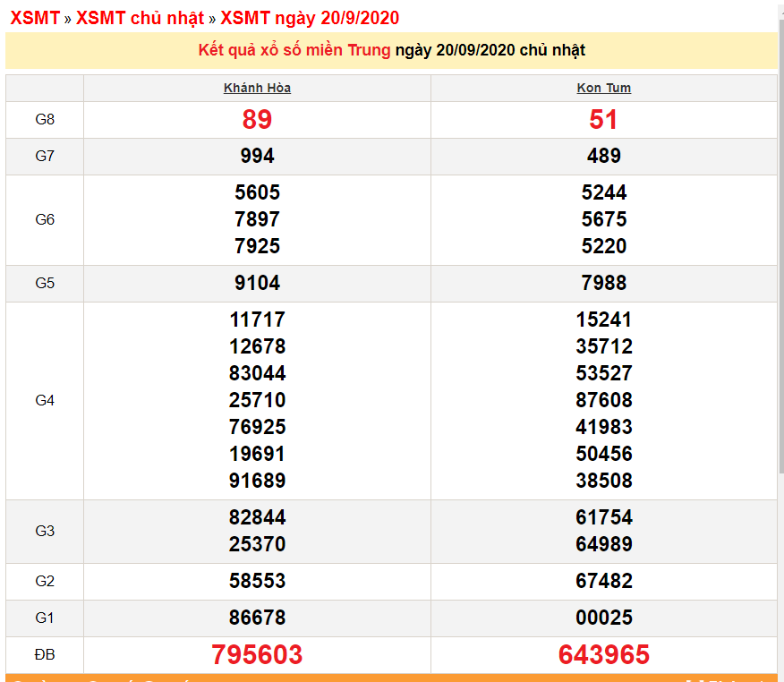Click Khánh Hòa G7 number 994
Screen dimensions: 784x682
[x=257, y=155]
